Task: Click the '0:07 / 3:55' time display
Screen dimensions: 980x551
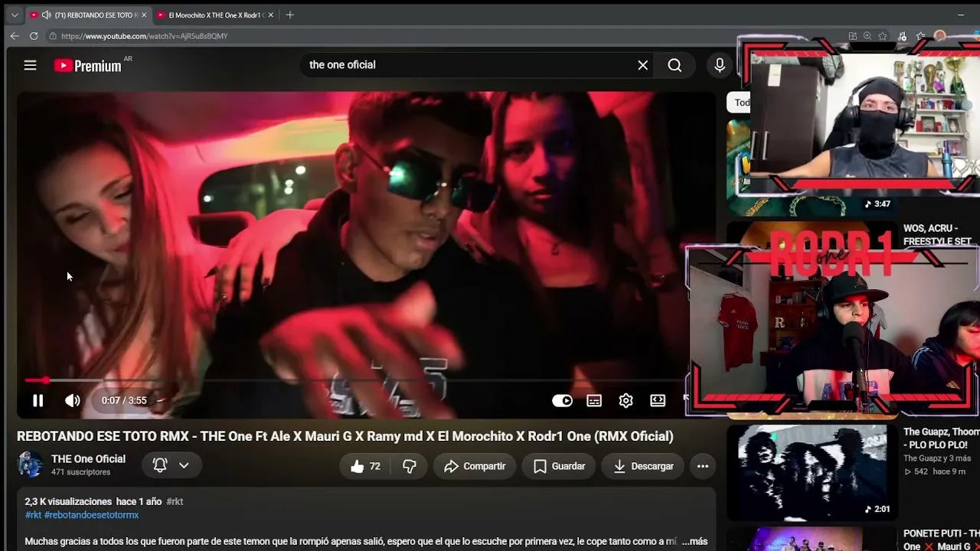Action: pos(124,400)
